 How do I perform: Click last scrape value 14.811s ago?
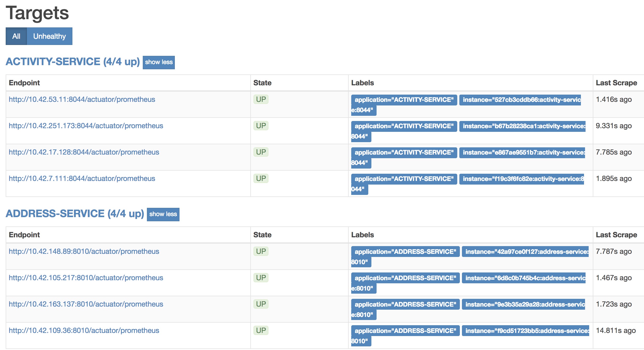pyautogui.click(x=616, y=331)
